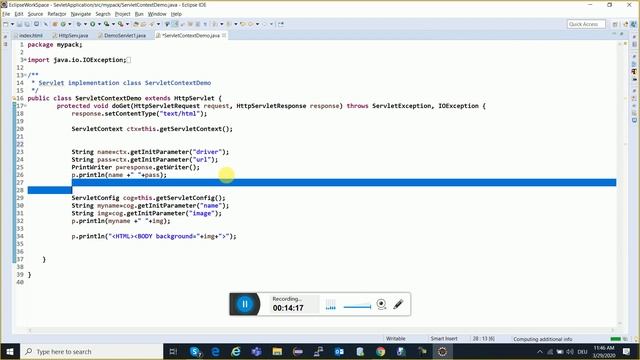Click the folded import indicator box on line 3
This screenshot has width=640, height=360.
pos(129,60)
